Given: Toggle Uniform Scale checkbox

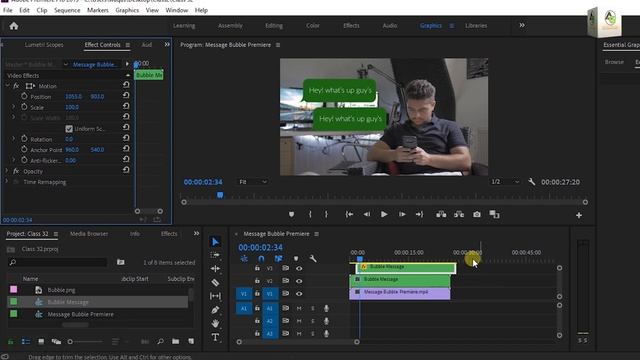Looking at the screenshot, I should point(69,129).
